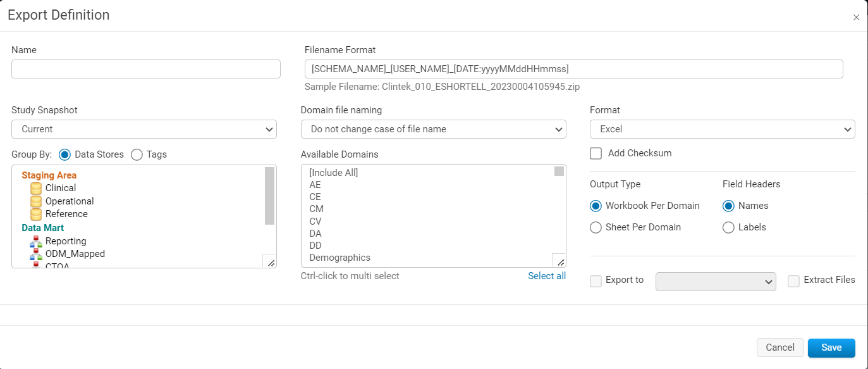868x369 pixels.
Task: Open the Study Snapshot dropdown
Action: [144, 129]
